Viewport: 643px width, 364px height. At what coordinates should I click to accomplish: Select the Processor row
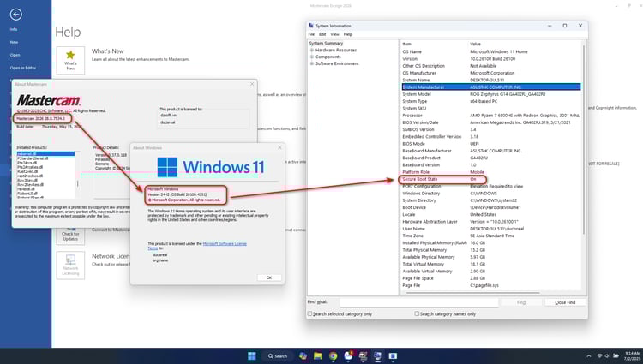click(x=491, y=116)
